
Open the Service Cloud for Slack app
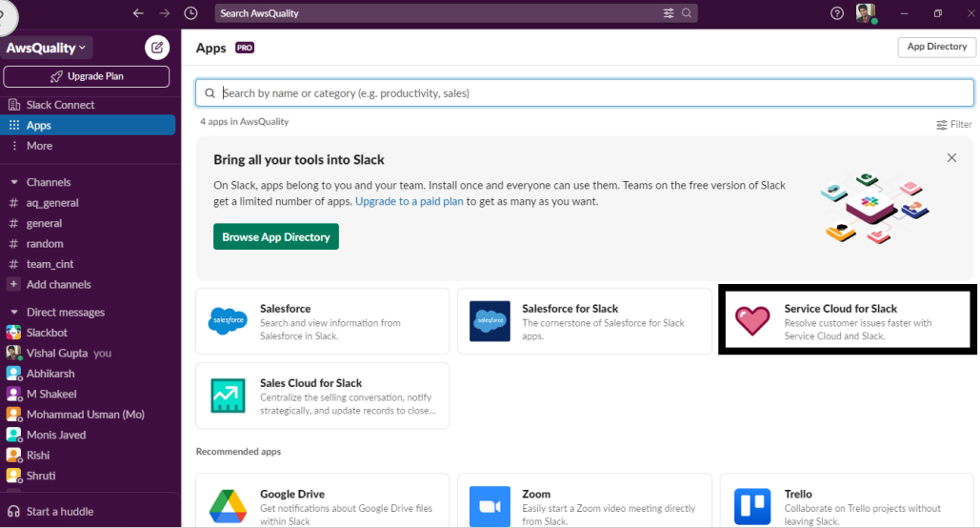coord(847,321)
